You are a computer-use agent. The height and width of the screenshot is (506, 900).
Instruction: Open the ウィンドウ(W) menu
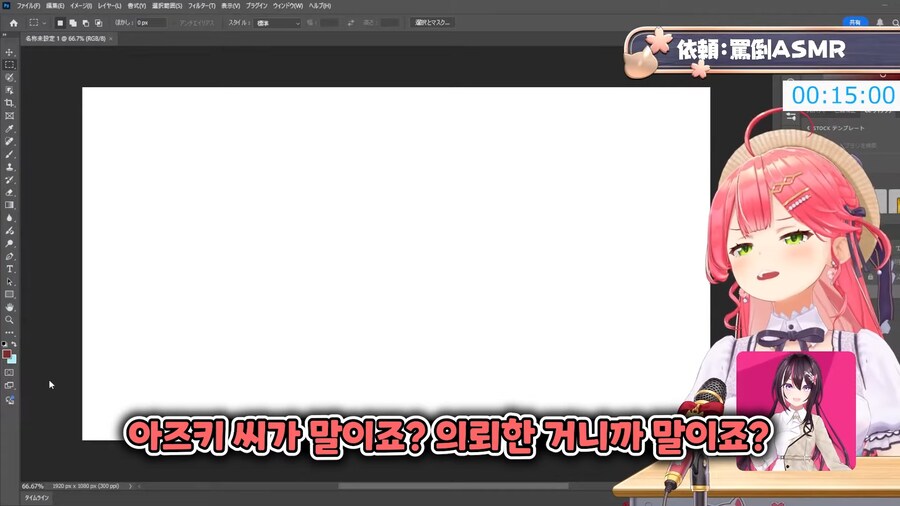288,6
